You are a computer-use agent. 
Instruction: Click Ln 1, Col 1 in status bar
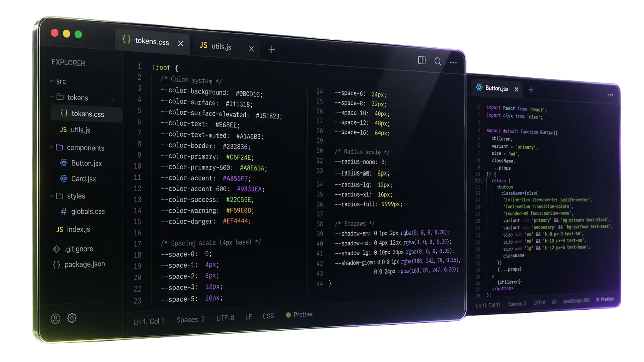pos(149,322)
